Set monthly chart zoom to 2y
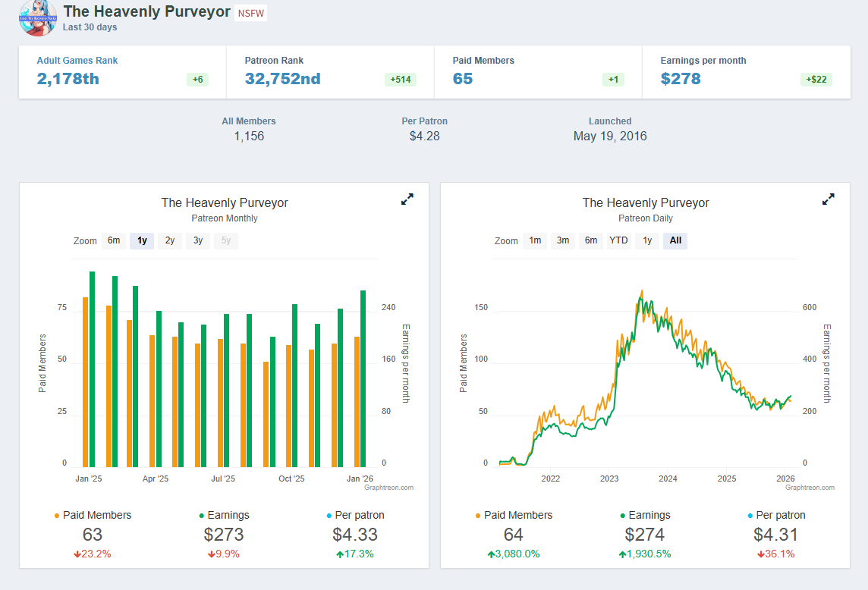 pos(170,241)
